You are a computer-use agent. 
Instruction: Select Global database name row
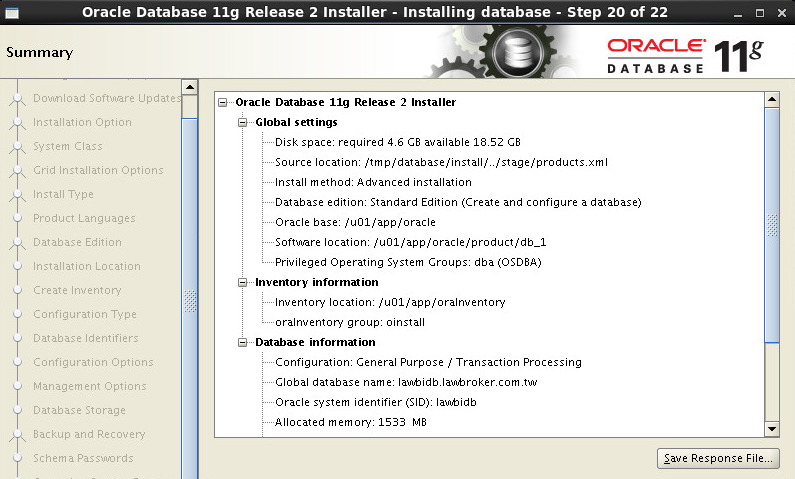pyautogui.click(x=406, y=383)
